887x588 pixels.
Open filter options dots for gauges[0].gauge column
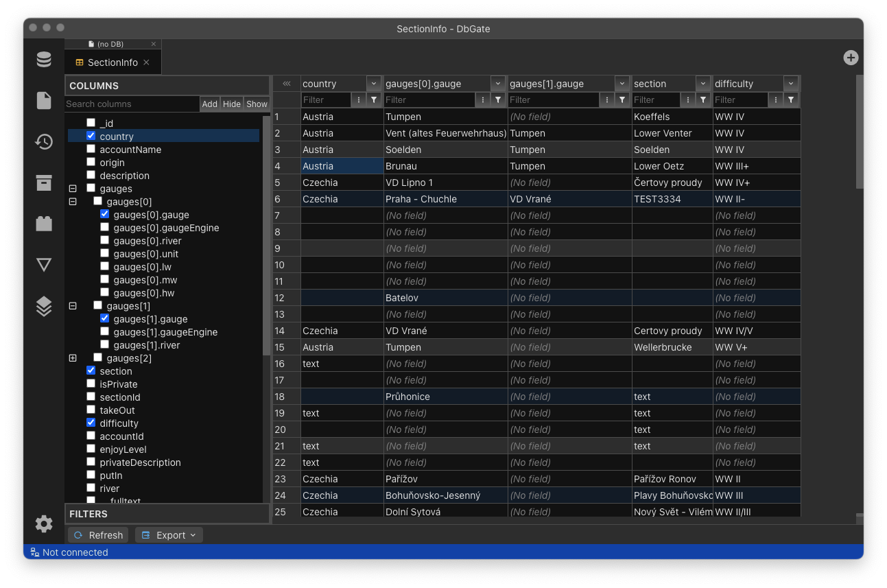(x=483, y=100)
